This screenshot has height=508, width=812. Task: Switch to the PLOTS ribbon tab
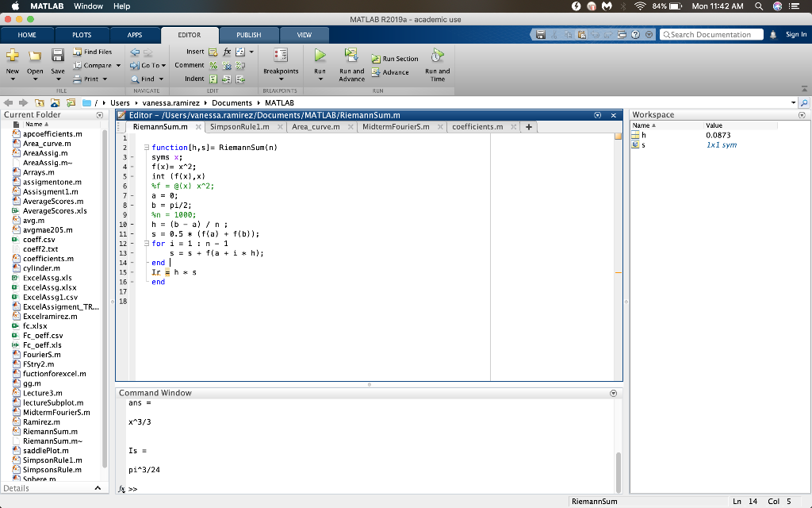[x=79, y=35]
